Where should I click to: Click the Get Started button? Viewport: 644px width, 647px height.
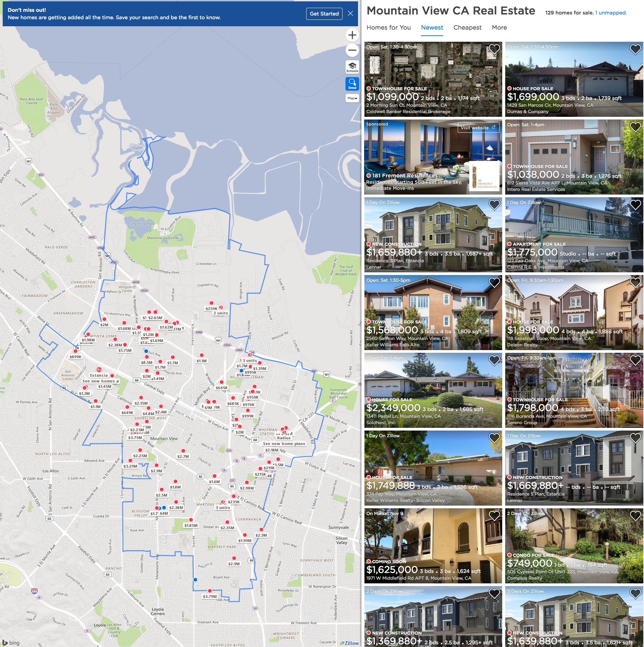pyautogui.click(x=324, y=13)
